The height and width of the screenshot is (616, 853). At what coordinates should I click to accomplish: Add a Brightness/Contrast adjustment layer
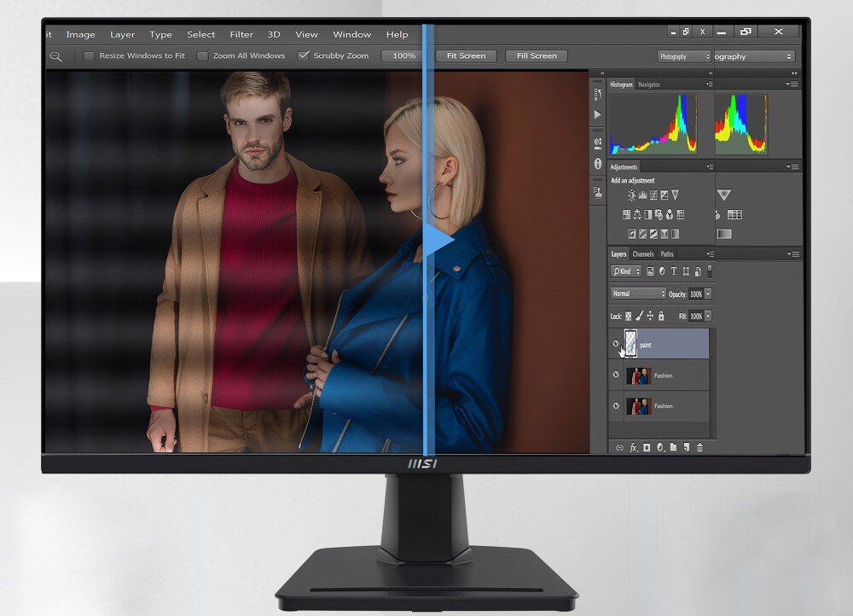[631, 195]
